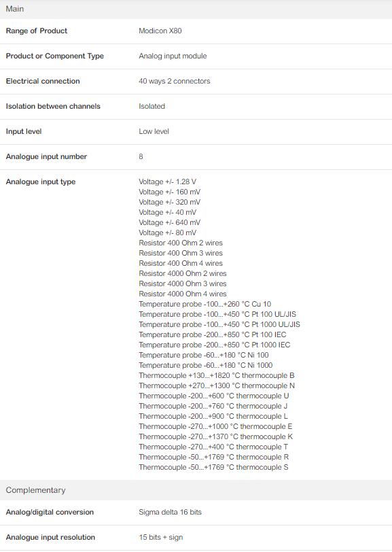Select Voltage +/- 1.28 V entry
Viewport: 392px width, 552px height.
pyautogui.click(x=168, y=182)
